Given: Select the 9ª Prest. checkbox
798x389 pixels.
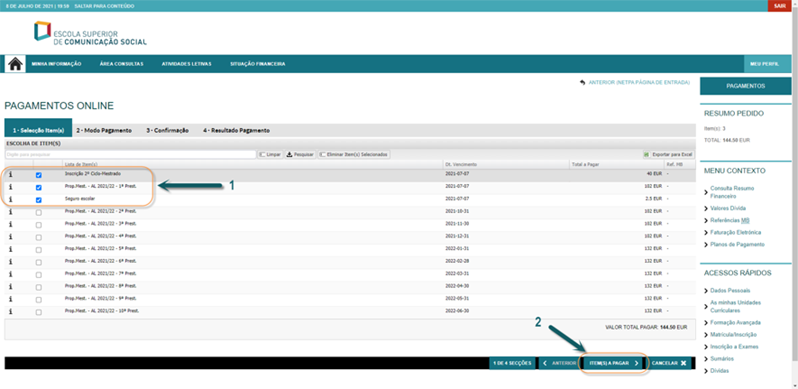Looking at the screenshot, I should [39, 300].
